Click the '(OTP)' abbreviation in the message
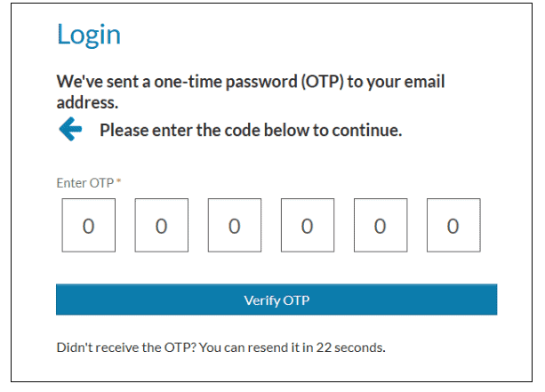The image size is (545, 392). coord(321,82)
